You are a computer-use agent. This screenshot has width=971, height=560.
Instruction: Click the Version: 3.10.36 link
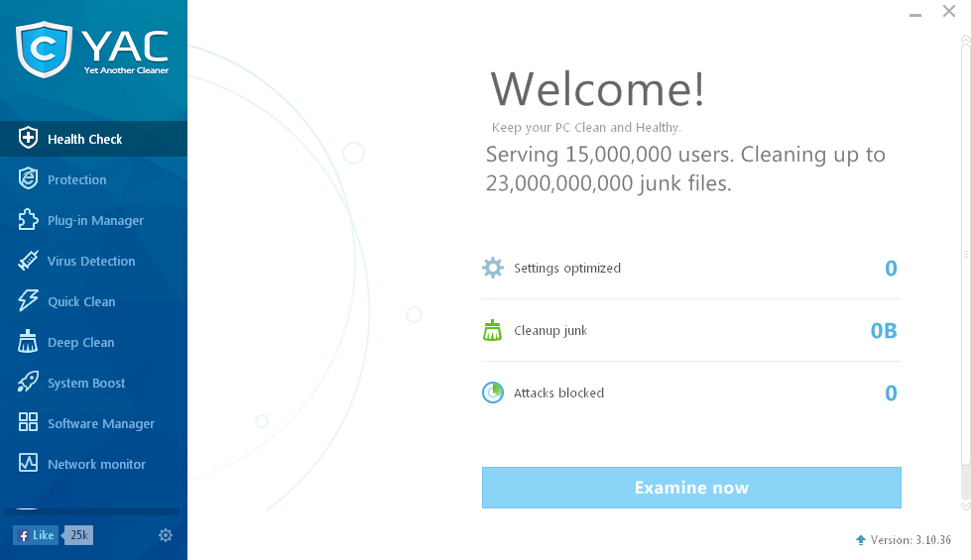pyautogui.click(x=910, y=540)
